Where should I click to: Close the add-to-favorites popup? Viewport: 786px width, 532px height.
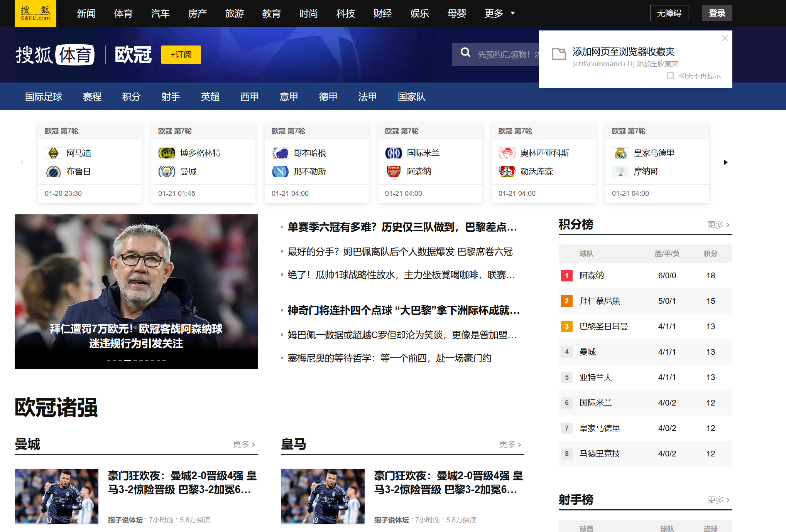pyautogui.click(x=725, y=38)
